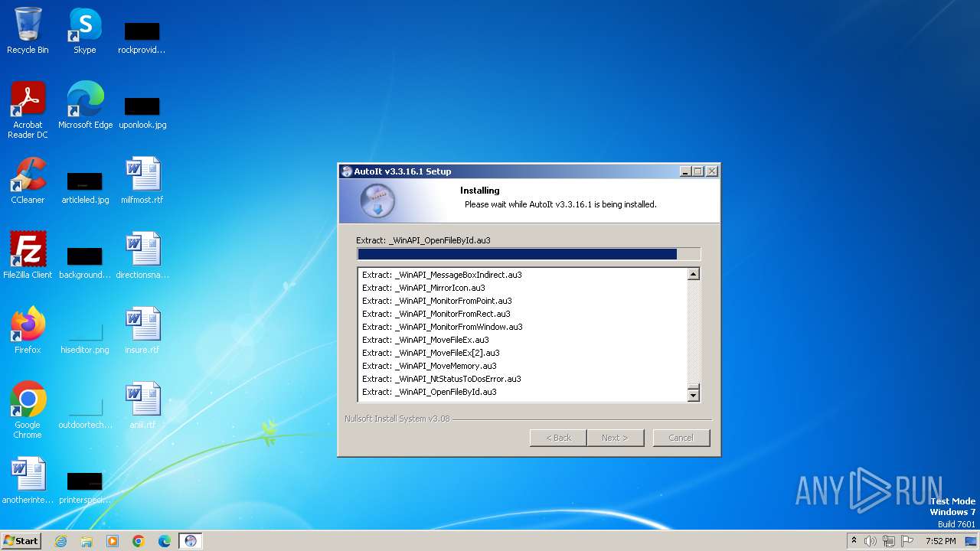
Task: Launch FileZilla Client shortcut
Action: (x=28, y=255)
